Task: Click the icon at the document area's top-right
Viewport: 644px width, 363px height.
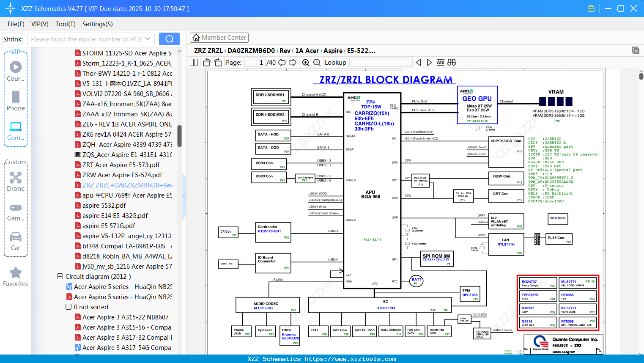Action: (636, 50)
